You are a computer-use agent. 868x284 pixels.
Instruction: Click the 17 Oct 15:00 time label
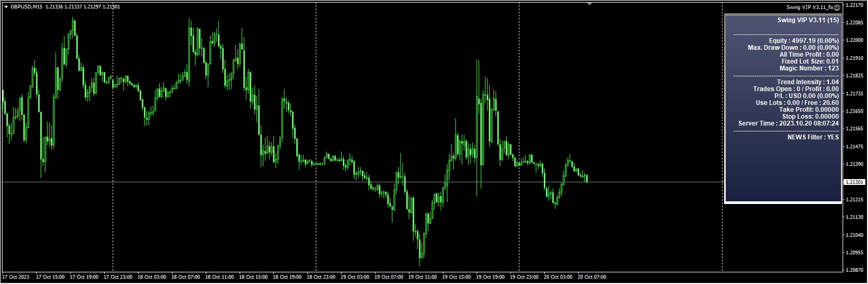(x=50, y=277)
